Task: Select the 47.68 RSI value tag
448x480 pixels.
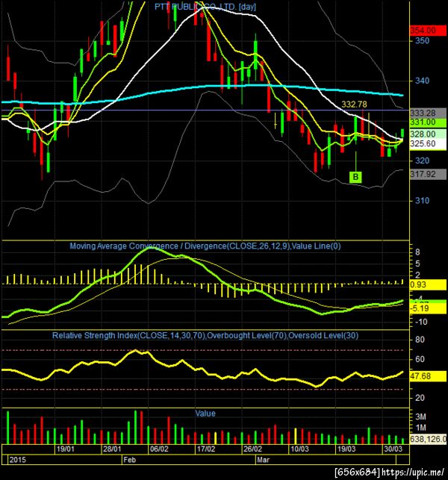Action: 428,376
